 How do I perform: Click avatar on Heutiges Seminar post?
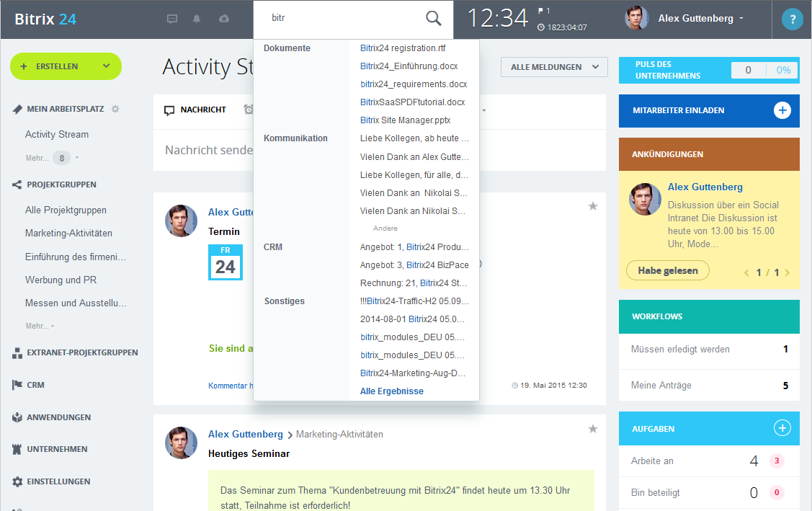tap(182, 443)
